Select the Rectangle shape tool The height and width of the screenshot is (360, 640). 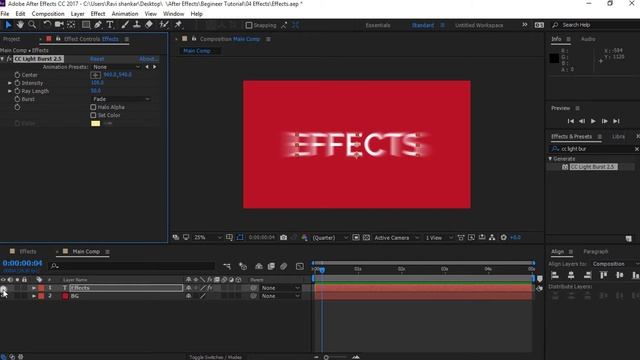pyautogui.click(x=86, y=25)
